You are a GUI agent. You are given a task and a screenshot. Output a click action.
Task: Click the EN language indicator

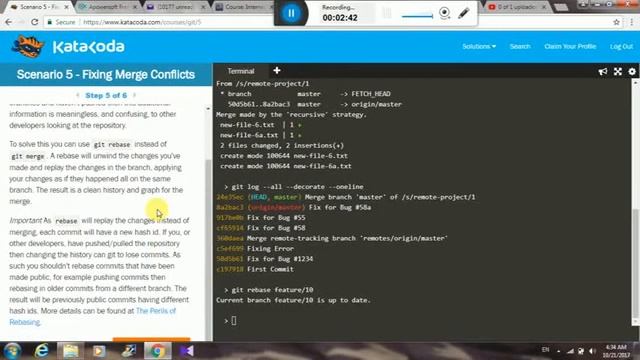tap(545, 350)
